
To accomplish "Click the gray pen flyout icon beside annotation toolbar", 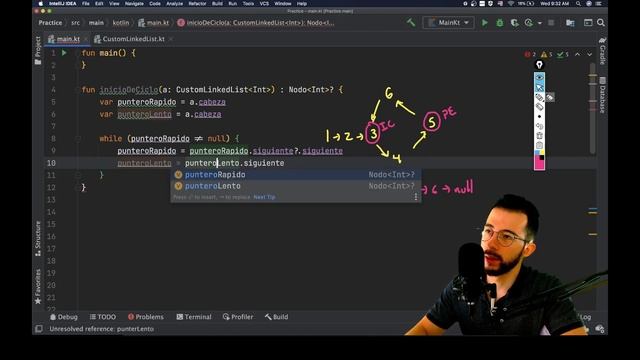I will (x=550, y=97).
